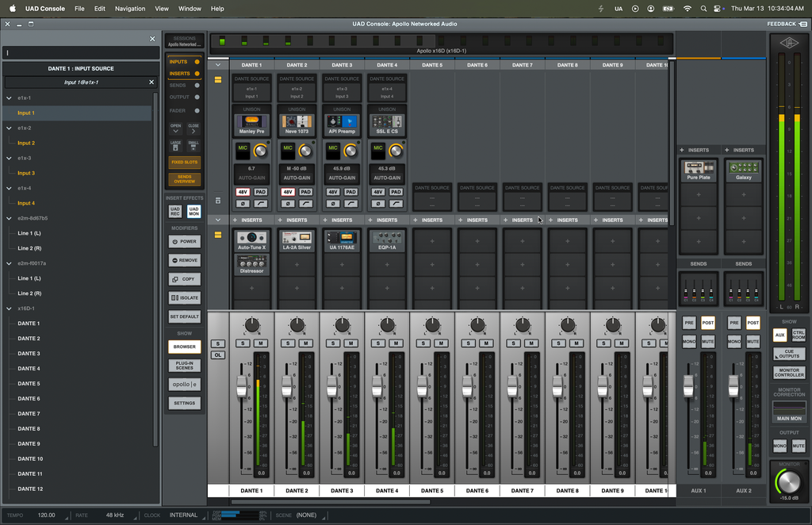Open the Pure Plate plugin on AUX 1
812x525 pixels.
pyautogui.click(x=699, y=171)
